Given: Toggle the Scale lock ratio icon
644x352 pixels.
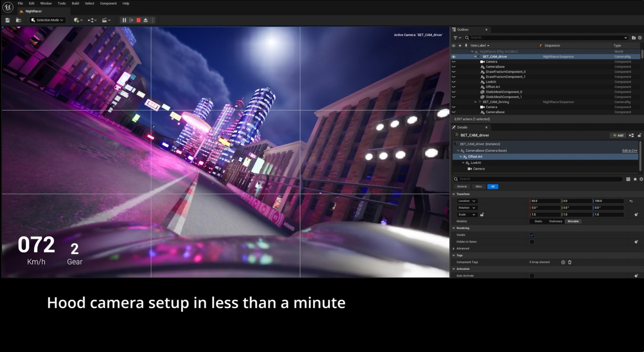Looking at the screenshot, I should 482,215.
